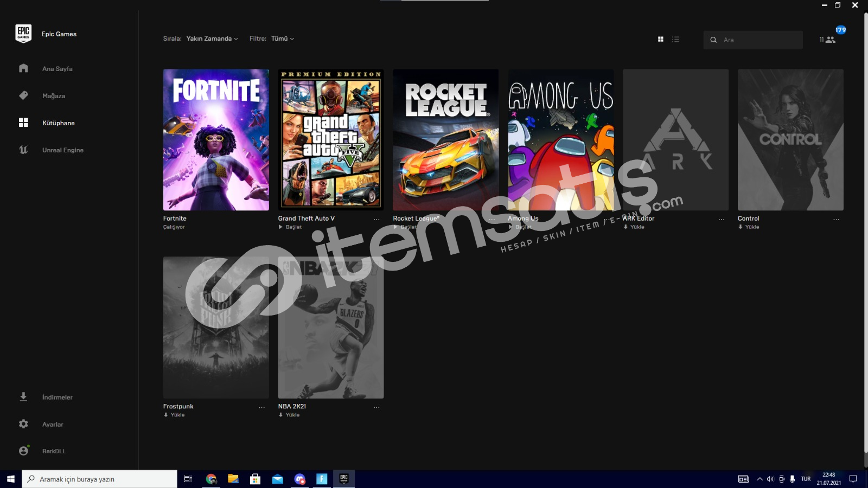
Task: Open File Explorer from taskbar
Action: 233,479
